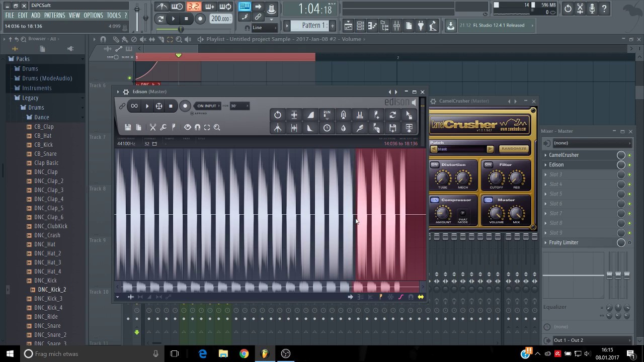Click the RANDOMIZE button in CamelCrusher
The width and height of the screenshot is (644, 362).
[x=514, y=149]
